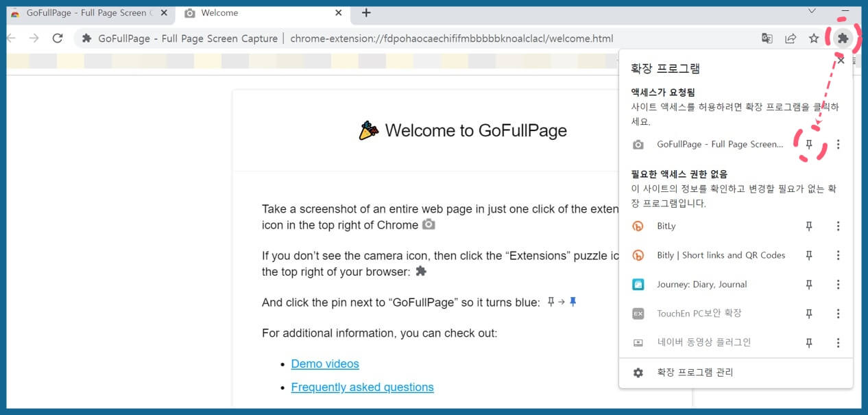Click the 네이버 동영상 플러그인 icon
This screenshot has height=415, width=868.
pyautogui.click(x=638, y=342)
